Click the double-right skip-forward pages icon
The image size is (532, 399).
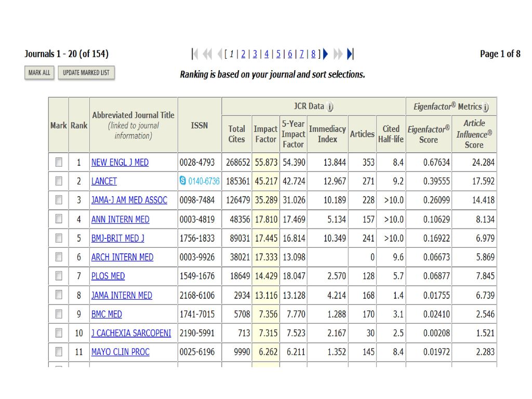click(x=338, y=54)
